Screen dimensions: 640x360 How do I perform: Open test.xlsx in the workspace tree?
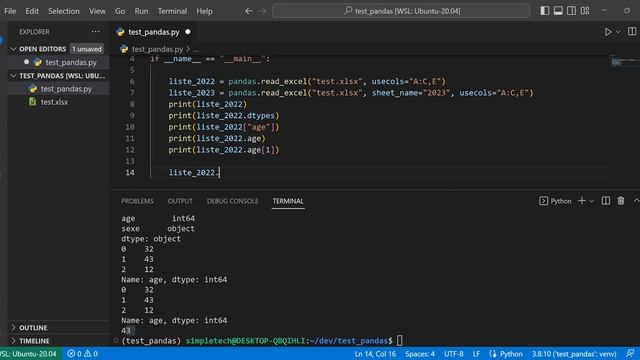coord(54,102)
